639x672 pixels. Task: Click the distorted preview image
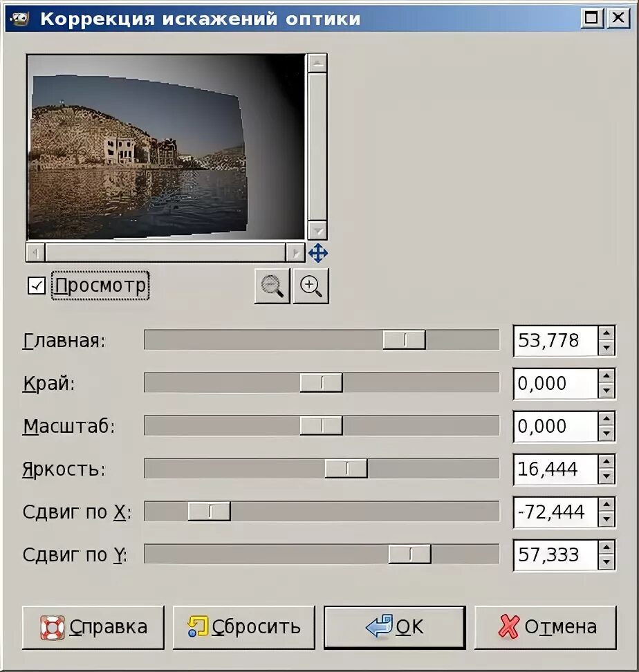pyautogui.click(x=165, y=147)
